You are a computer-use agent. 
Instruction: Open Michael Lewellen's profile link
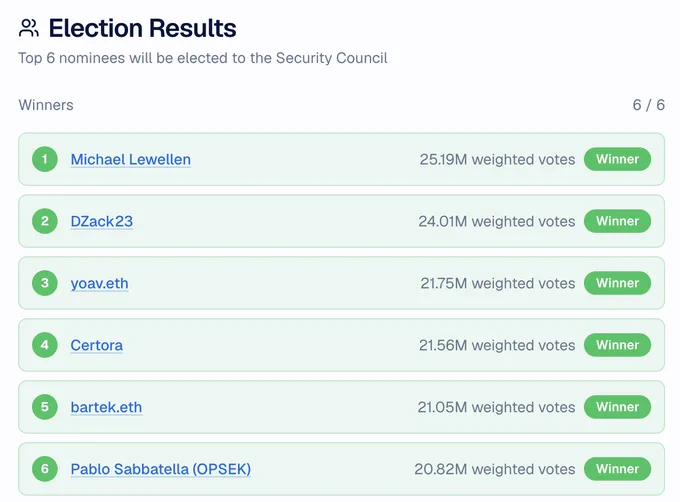click(131, 160)
